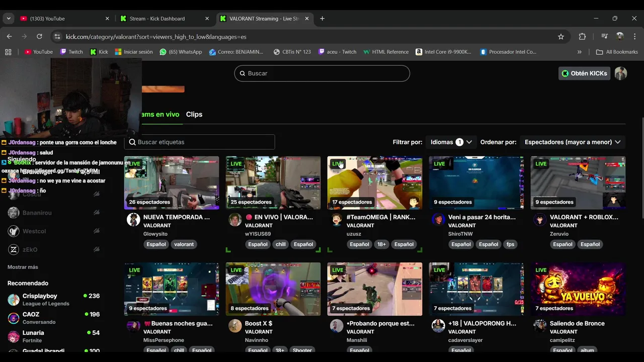This screenshot has width=644, height=362.
Task: Select the fps tag under ShiroTNW
Action: point(511,244)
